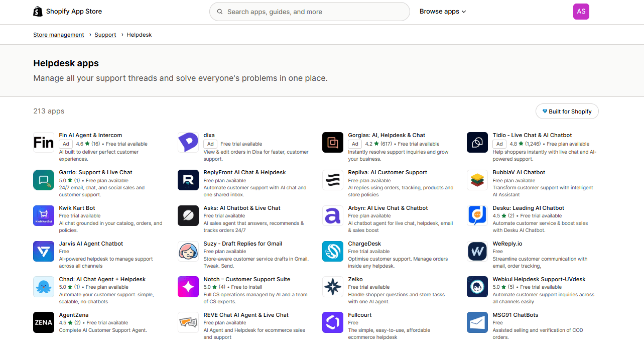The height and width of the screenshot is (352, 644).
Task: Open the Fullcourt app icon
Action: click(x=333, y=322)
